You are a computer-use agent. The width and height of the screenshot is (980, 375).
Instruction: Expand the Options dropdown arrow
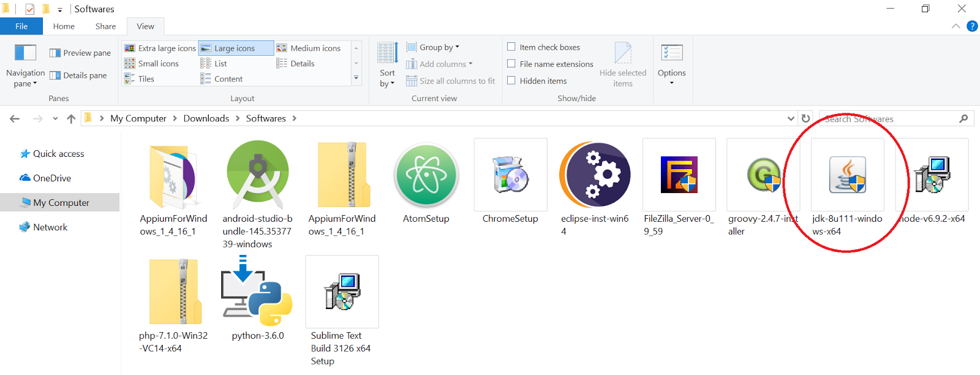(x=672, y=83)
